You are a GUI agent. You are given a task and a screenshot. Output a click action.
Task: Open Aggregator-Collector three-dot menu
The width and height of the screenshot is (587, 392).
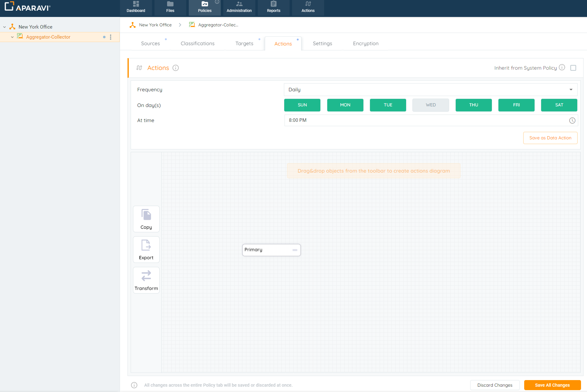point(111,37)
